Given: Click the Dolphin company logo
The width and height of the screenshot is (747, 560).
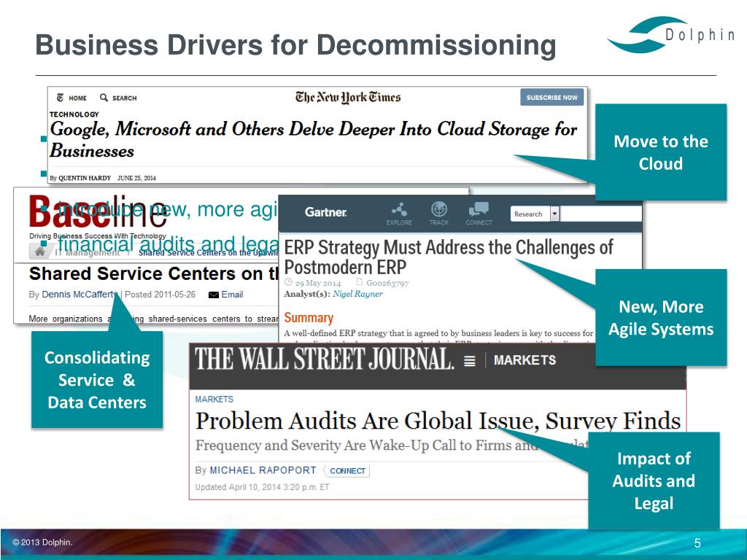Looking at the screenshot, I should 671,34.
